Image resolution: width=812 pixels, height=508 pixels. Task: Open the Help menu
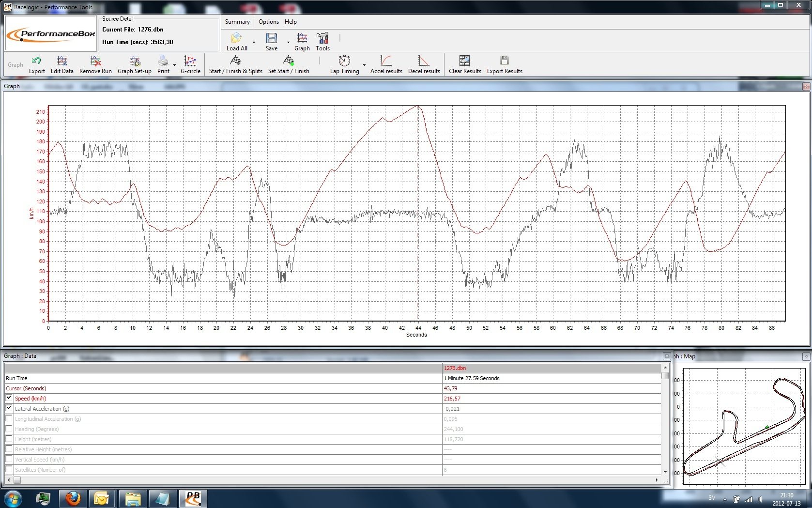click(x=291, y=22)
